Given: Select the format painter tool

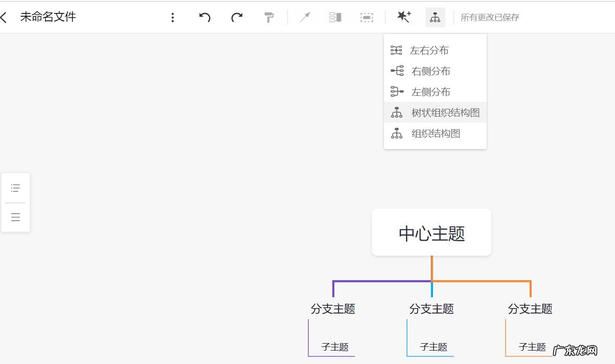Looking at the screenshot, I should (269, 17).
